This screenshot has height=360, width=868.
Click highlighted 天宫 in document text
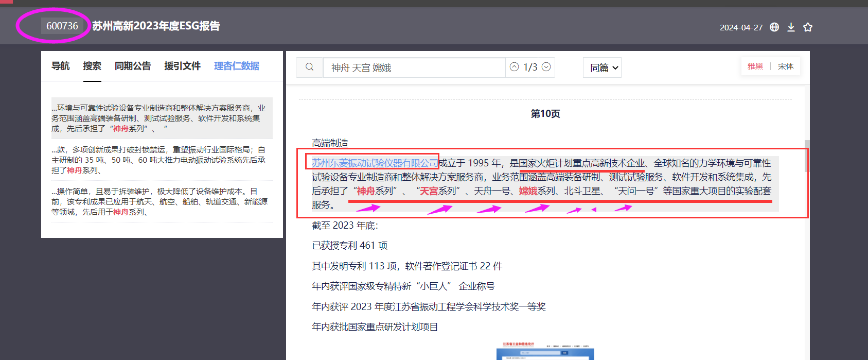(429, 191)
